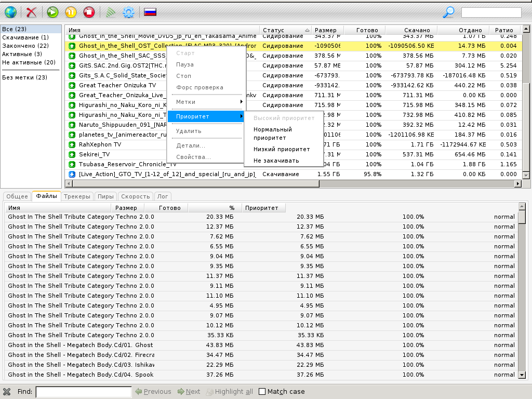Choose Стоп in the context menu
The image size is (532, 399).
point(183,76)
